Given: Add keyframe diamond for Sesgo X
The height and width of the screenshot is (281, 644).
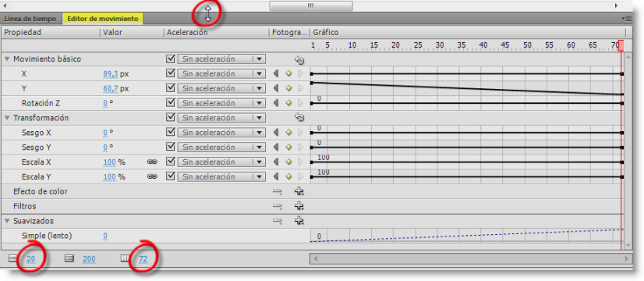Looking at the screenshot, I should [288, 133].
